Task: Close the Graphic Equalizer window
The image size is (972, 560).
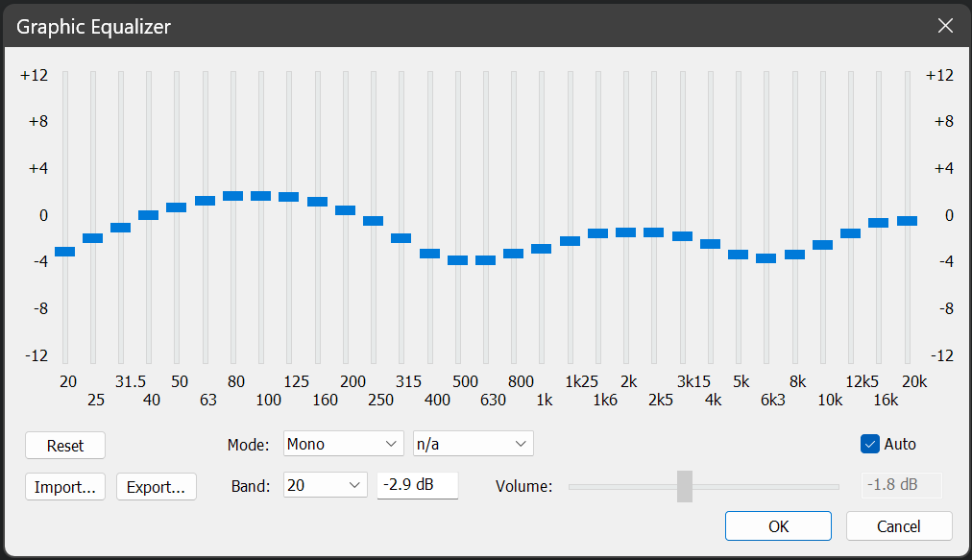Action: click(x=946, y=26)
